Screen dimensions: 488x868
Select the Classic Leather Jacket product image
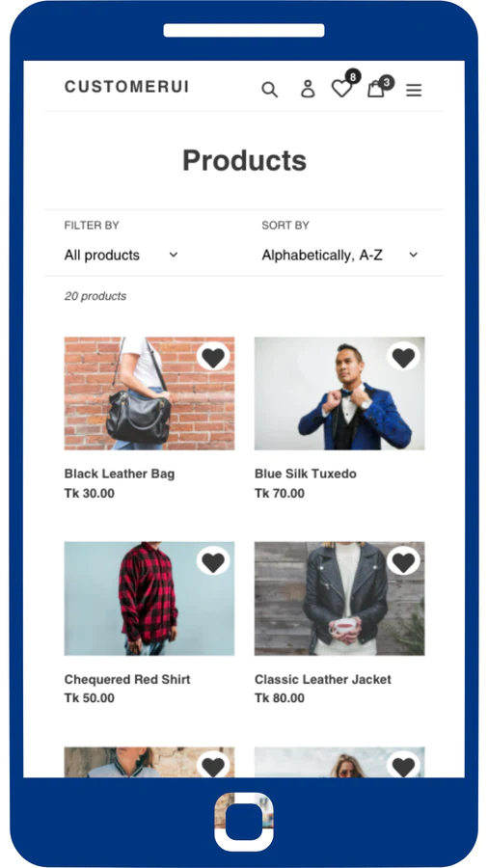tap(339, 598)
